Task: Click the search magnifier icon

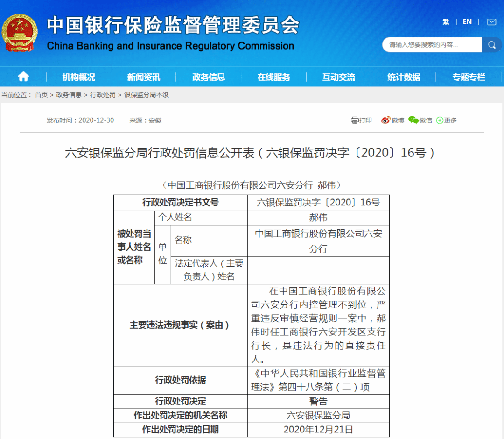Action: (x=491, y=45)
